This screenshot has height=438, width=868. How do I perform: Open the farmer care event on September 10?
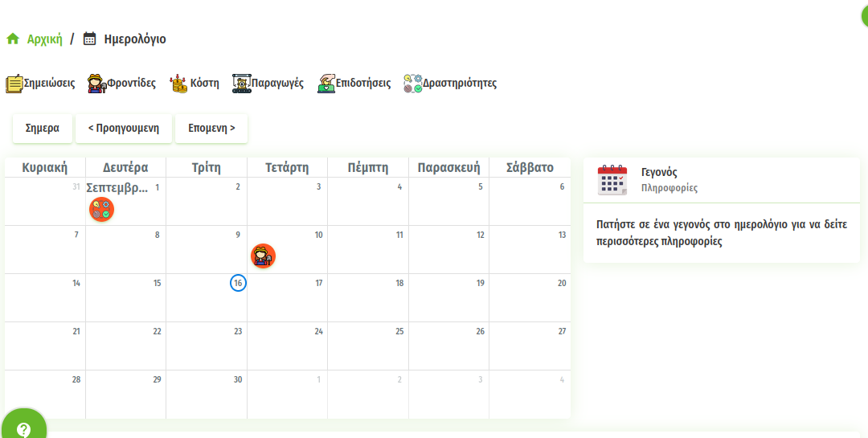click(263, 256)
